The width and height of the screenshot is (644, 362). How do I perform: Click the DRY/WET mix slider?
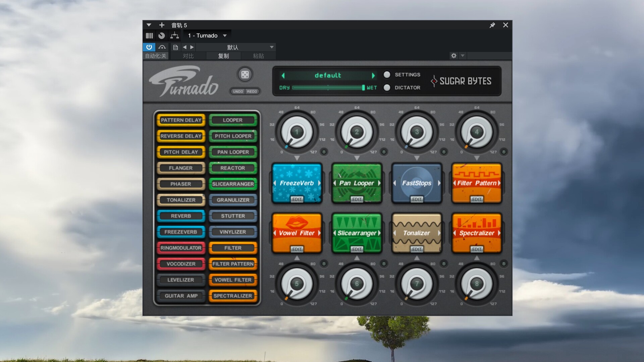(x=328, y=87)
